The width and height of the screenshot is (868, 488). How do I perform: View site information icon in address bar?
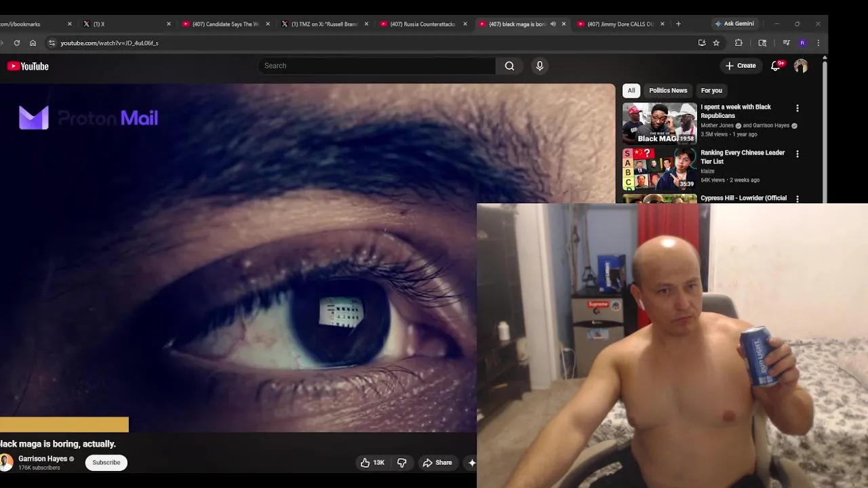[52, 43]
